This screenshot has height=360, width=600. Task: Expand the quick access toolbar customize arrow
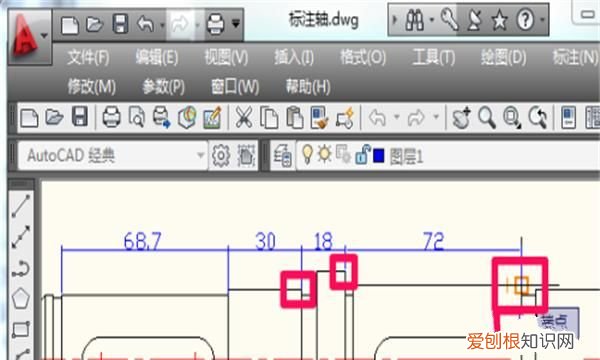[x=236, y=24]
